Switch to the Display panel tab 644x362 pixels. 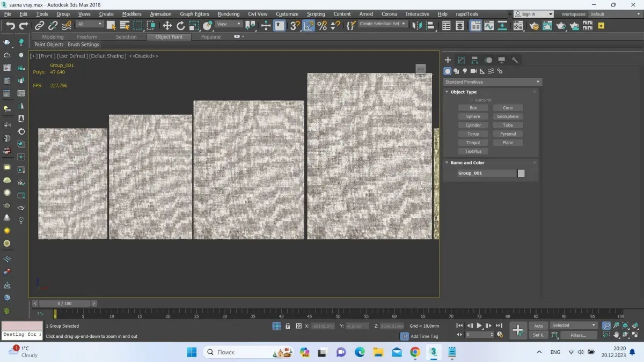502,60
